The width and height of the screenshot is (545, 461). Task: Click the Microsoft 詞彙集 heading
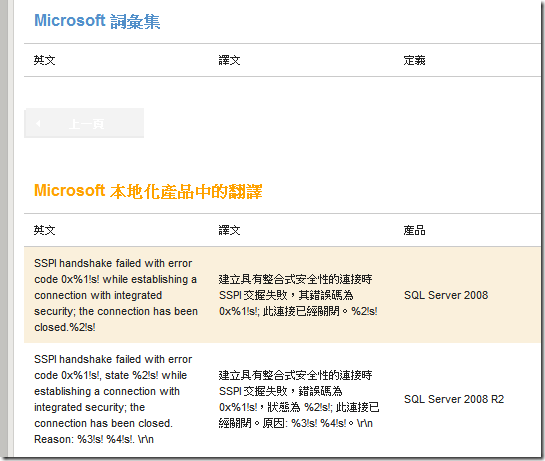(x=97, y=21)
